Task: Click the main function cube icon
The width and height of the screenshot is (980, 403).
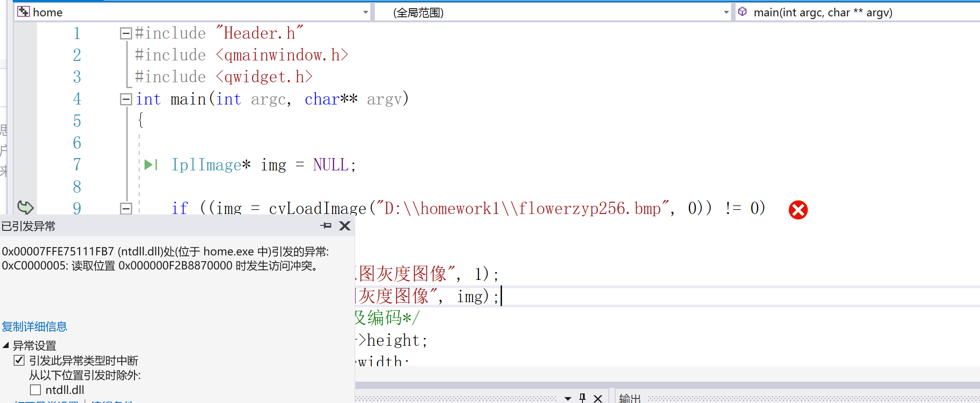Action: [742, 12]
